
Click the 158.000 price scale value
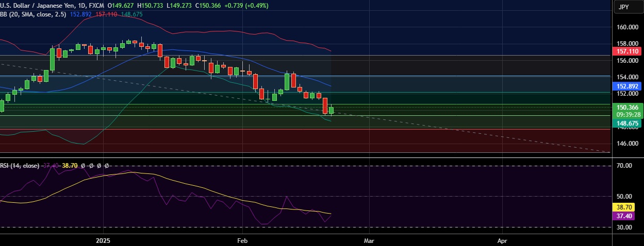coord(628,44)
